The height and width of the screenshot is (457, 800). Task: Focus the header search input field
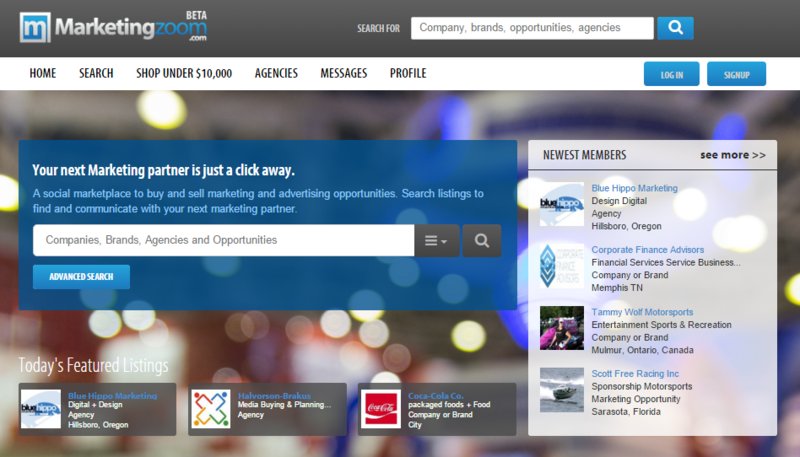532,28
